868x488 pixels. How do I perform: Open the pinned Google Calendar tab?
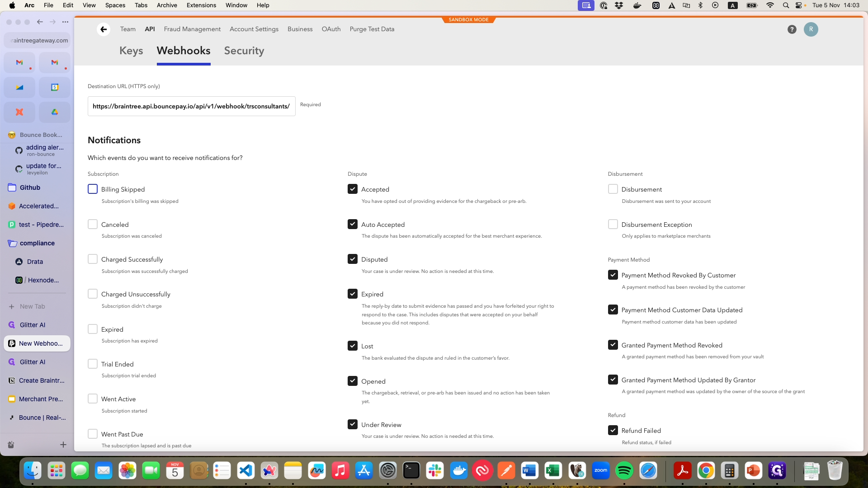[x=55, y=87]
